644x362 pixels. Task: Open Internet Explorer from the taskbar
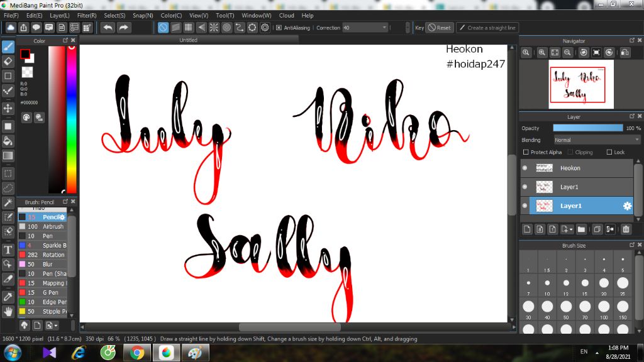79,353
